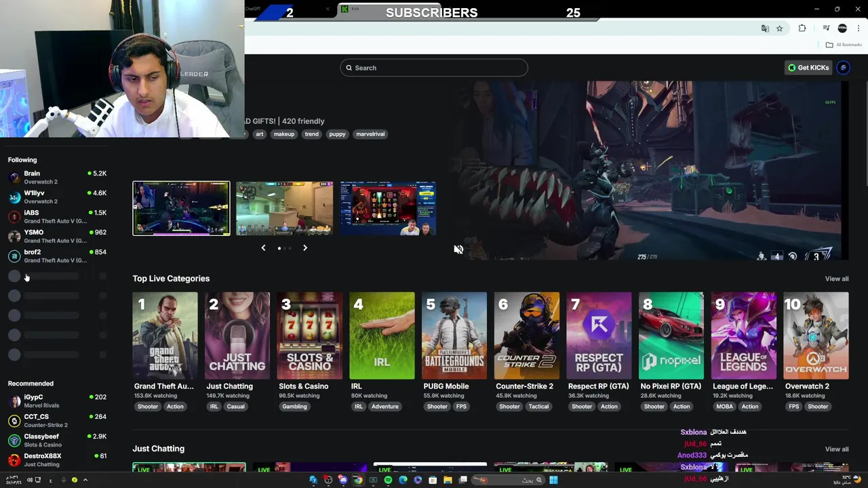Open Discord from the taskbar
This screenshot has width=868, height=488.
point(343,480)
